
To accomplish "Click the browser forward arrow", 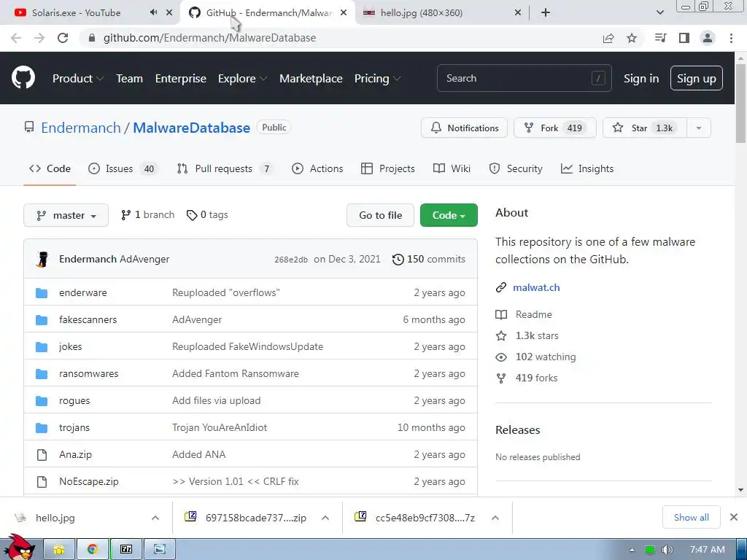I will pos(39,38).
